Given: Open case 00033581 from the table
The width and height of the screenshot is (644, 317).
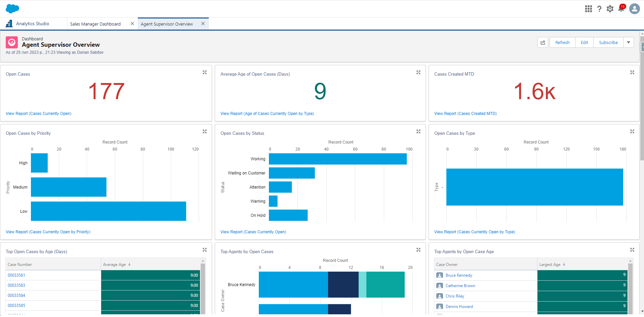Looking at the screenshot, I should click(x=16, y=275).
